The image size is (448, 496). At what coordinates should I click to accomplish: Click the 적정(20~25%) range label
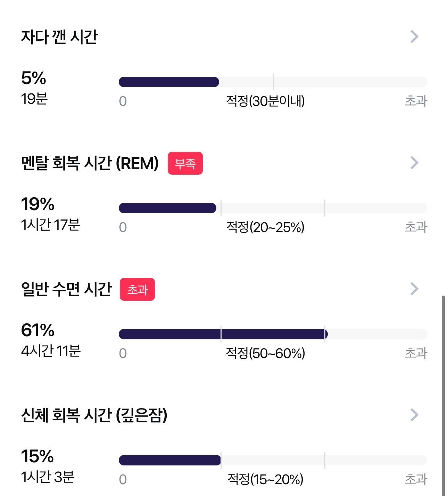tap(265, 227)
